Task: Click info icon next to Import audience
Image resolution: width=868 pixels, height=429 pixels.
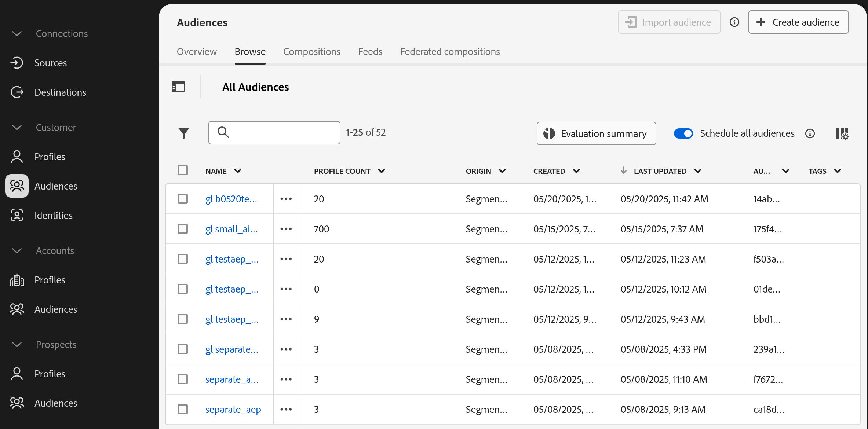Action: click(734, 22)
